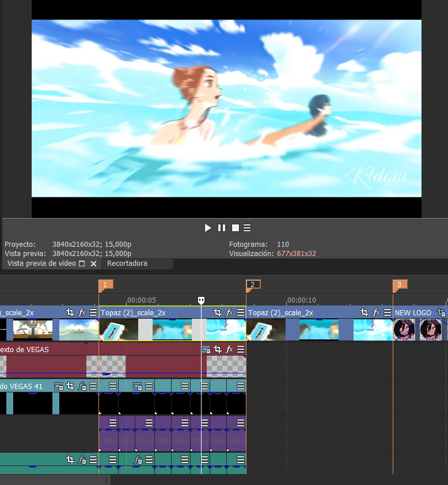The image size is (448, 485).
Task: Open Pan/Crop on the bottom teal track event
Action: point(70,460)
